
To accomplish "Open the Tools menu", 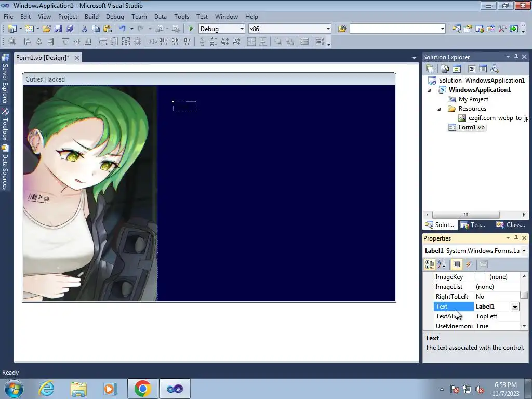I will click(x=181, y=16).
